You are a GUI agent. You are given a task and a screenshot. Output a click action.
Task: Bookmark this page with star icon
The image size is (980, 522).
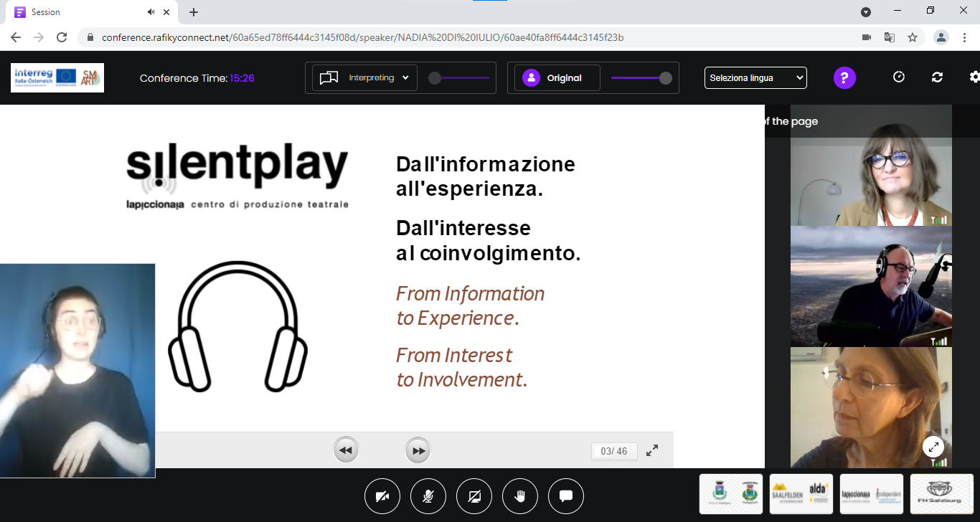pos(913,37)
